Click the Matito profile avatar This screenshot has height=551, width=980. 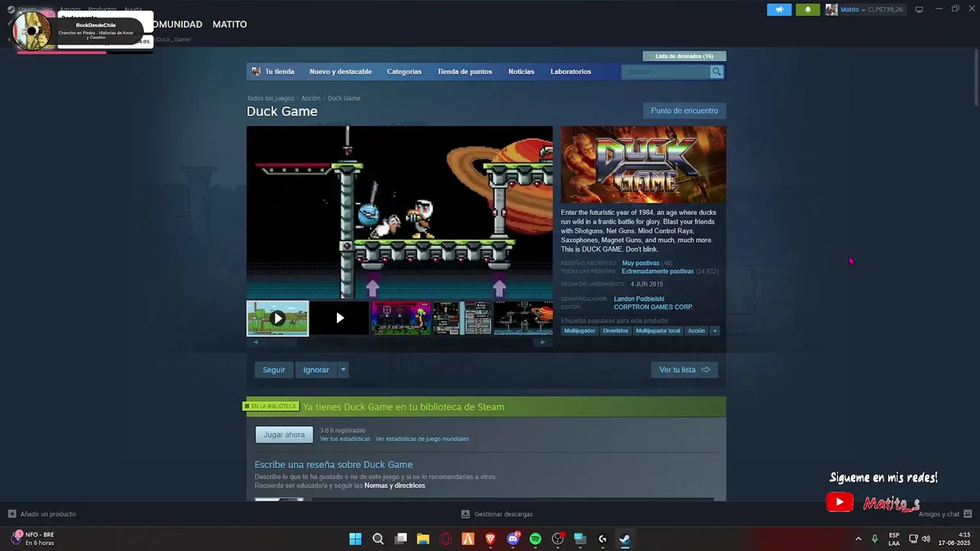coord(831,10)
